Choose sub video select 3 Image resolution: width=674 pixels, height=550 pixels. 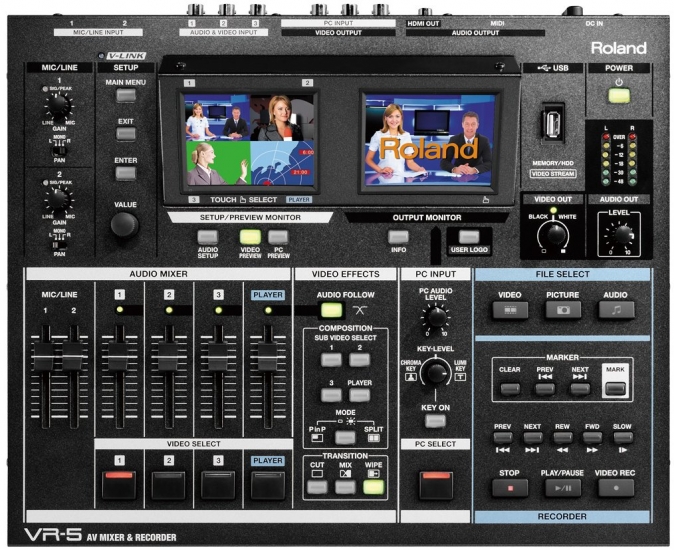[x=331, y=395]
